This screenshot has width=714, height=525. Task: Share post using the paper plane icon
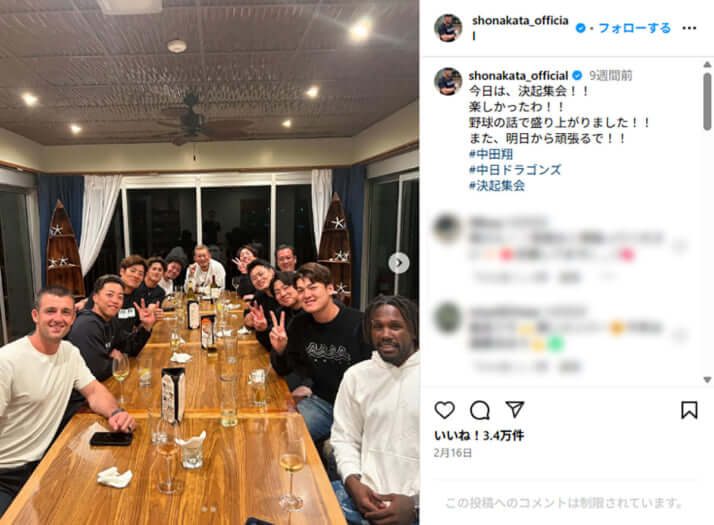[x=515, y=409]
